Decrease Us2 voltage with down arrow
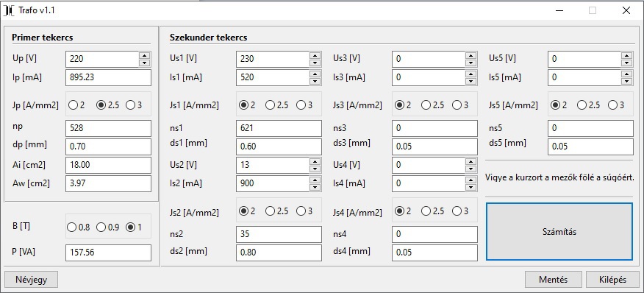This screenshot has width=644, height=293. [x=315, y=169]
